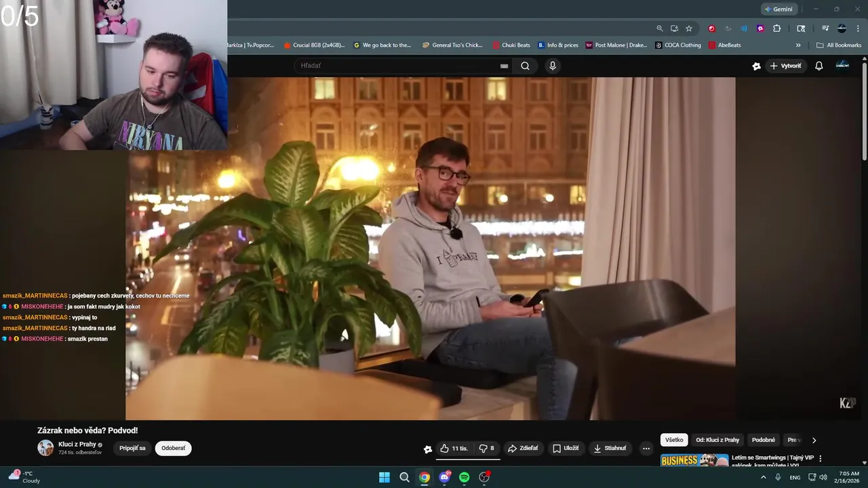Image resolution: width=868 pixels, height=488 pixels.
Task: Open the Info & prices bookmark
Action: click(x=558, y=45)
